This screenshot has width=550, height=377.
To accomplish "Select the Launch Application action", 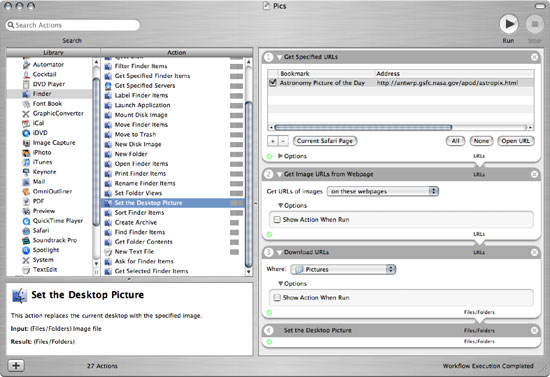I will 173,105.
